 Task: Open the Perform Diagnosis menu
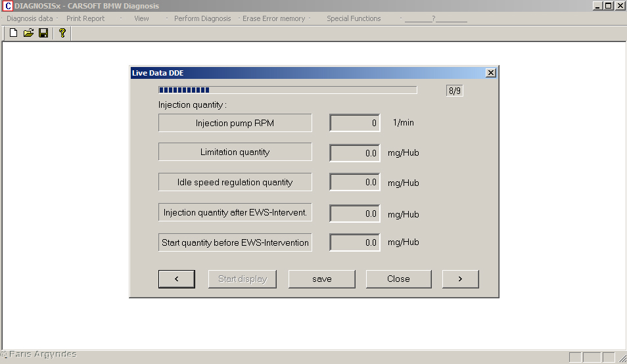(202, 18)
